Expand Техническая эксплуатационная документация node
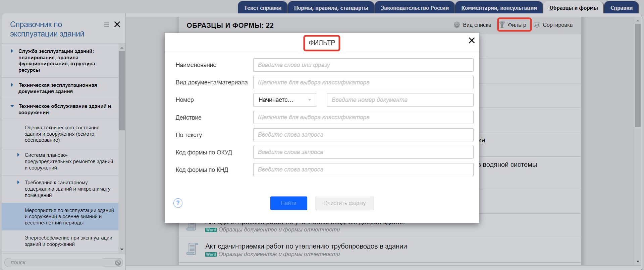Image resolution: width=644 pixels, height=270 pixels. tap(12, 85)
